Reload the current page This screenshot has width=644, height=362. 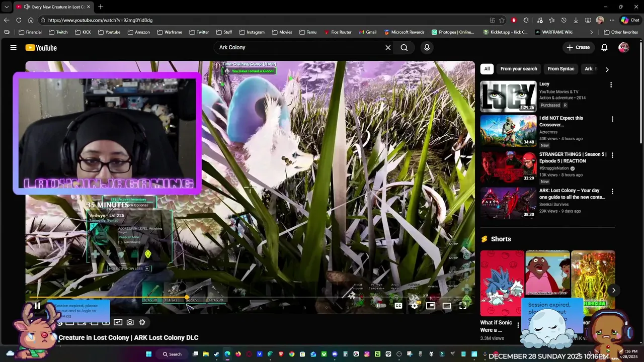[19, 20]
